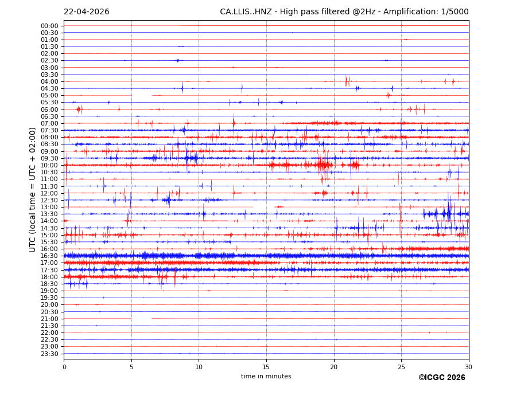
Task: Select the 00:00 time row label
Action: coord(49,26)
